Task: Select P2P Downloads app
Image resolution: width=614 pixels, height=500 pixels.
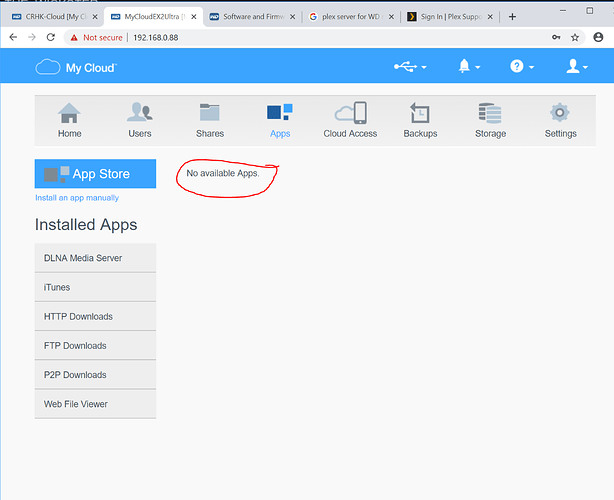Action: click(95, 375)
